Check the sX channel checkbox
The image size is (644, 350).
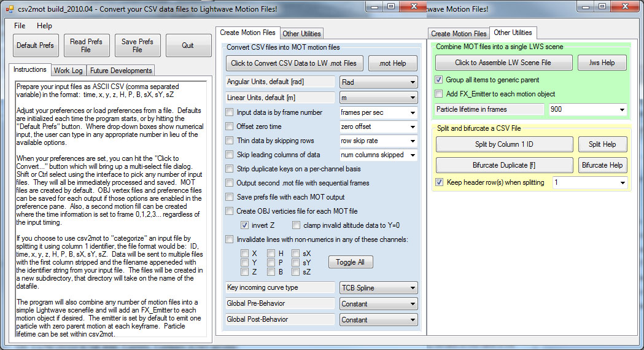[296, 254]
